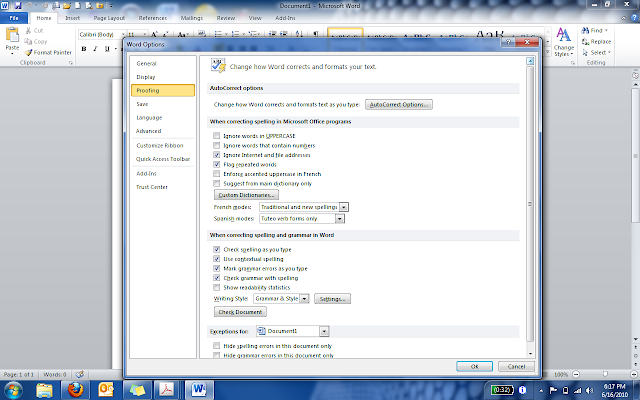640x400 pixels.
Task: Uncheck Mark grammar errors as you type
Action: point(216,269)
